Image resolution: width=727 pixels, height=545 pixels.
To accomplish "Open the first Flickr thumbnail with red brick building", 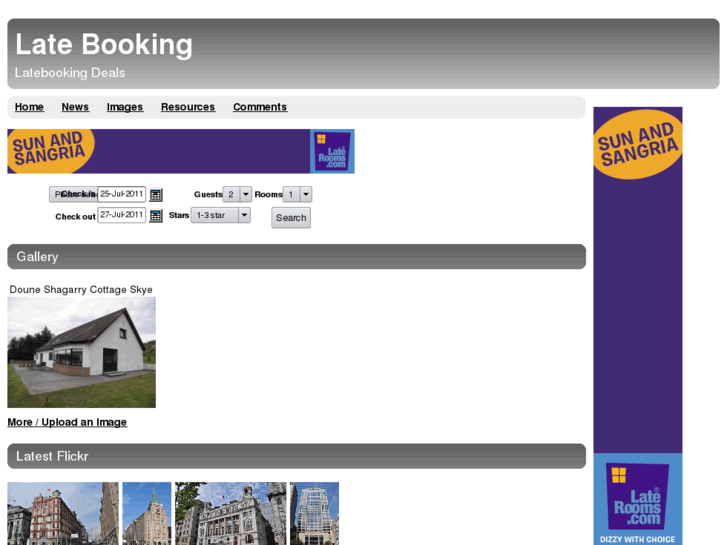I will [63, 513].
